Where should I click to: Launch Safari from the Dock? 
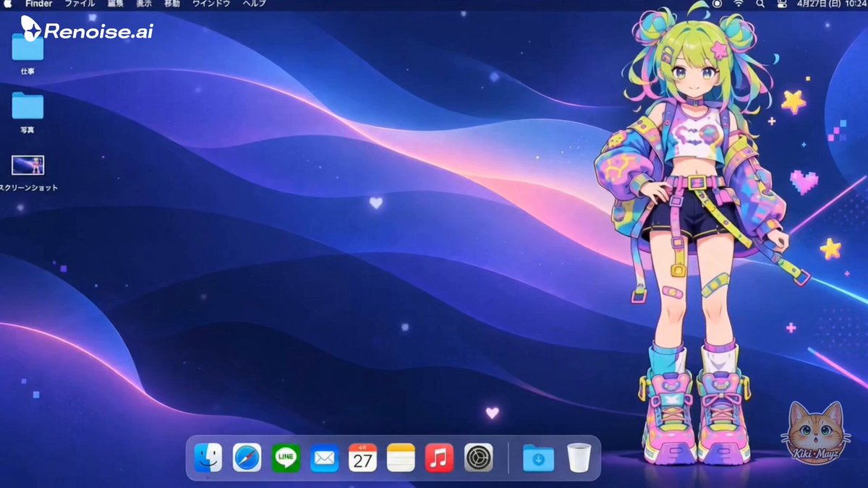247,458
